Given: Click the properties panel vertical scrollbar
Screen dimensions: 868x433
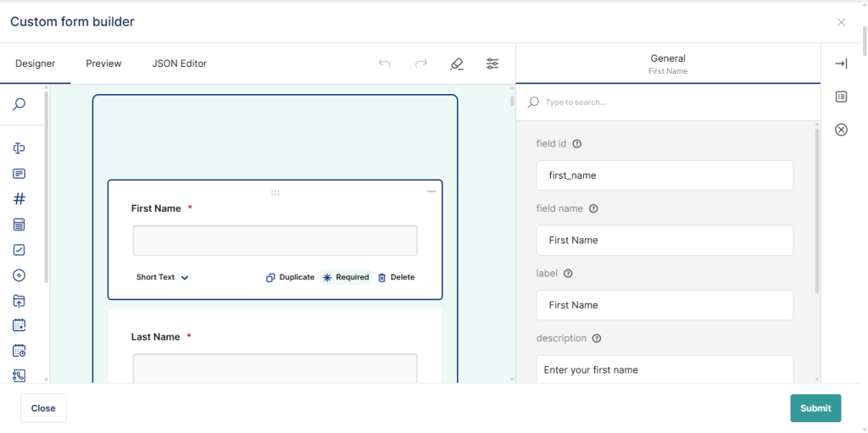Looking at the screenshot, I should pos(817,212).
